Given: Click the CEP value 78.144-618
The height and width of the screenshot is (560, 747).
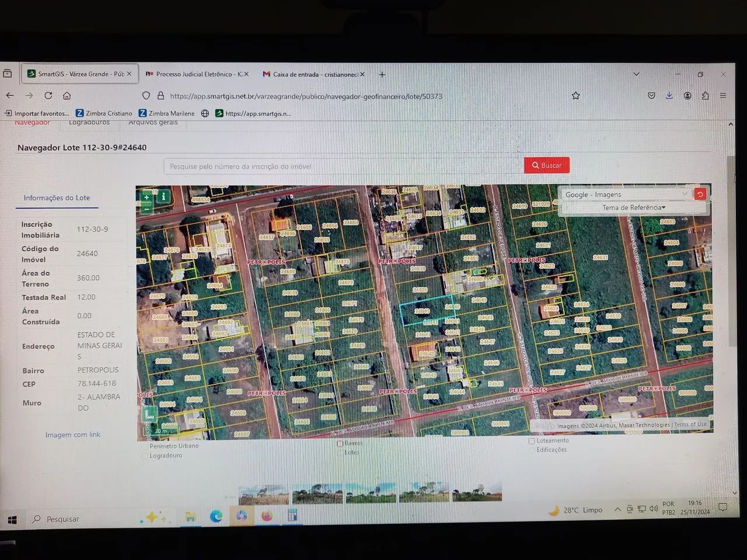Looking at the screenshot, I should [x=97, y=384].
